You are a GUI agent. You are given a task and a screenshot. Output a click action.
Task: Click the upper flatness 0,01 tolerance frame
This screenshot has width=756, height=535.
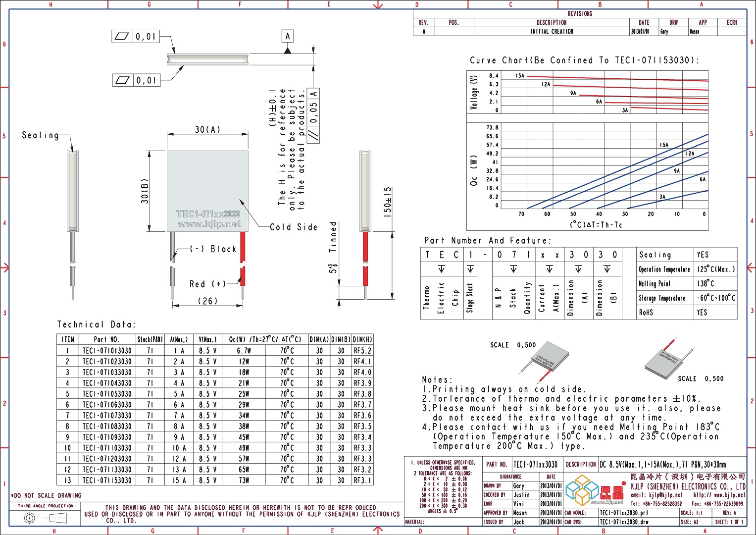click(136, 36)
